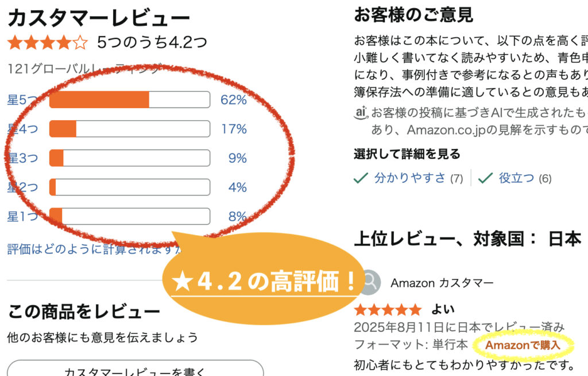
Task: Open the Amazon カスタマー reviewer name
Action: click(442, 282)
